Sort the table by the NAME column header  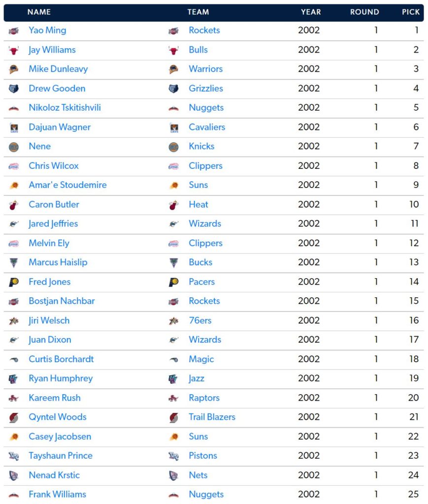click(38, 12)
